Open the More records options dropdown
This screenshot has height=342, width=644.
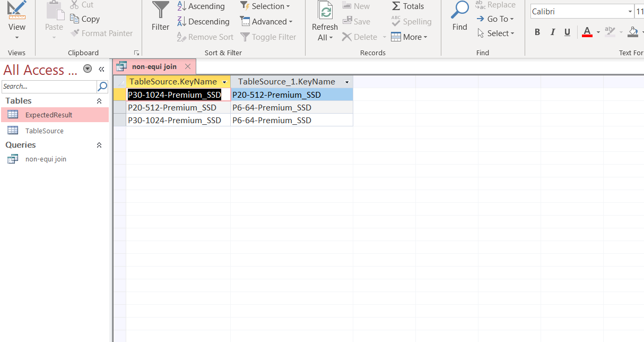[409, 37]
